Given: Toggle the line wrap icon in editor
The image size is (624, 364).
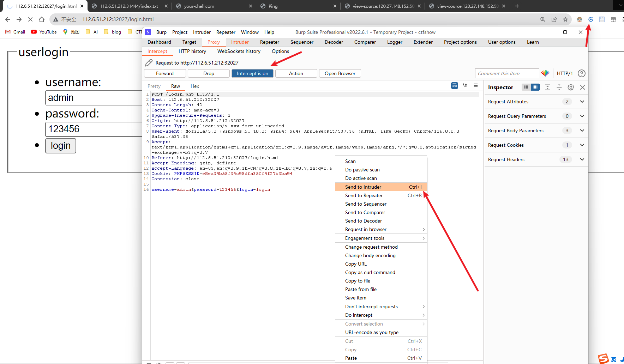Looking at the screenshot, I should (x=455, y=85).
